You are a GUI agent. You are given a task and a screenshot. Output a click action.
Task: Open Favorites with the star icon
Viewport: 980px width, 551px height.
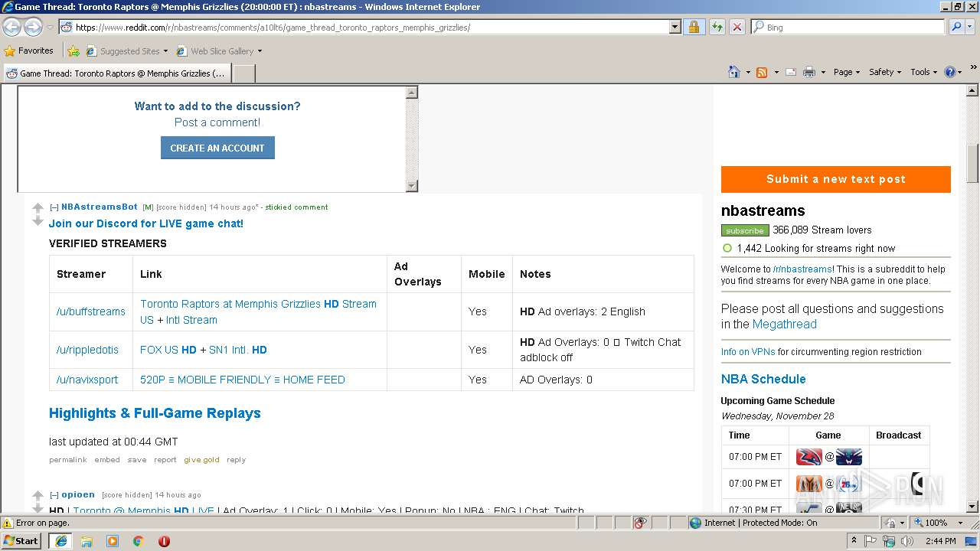click(x=29, y=51)
